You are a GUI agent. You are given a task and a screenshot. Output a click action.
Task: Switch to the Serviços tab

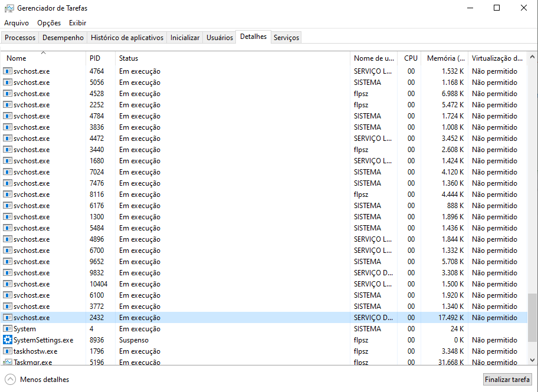click(286, 38)
